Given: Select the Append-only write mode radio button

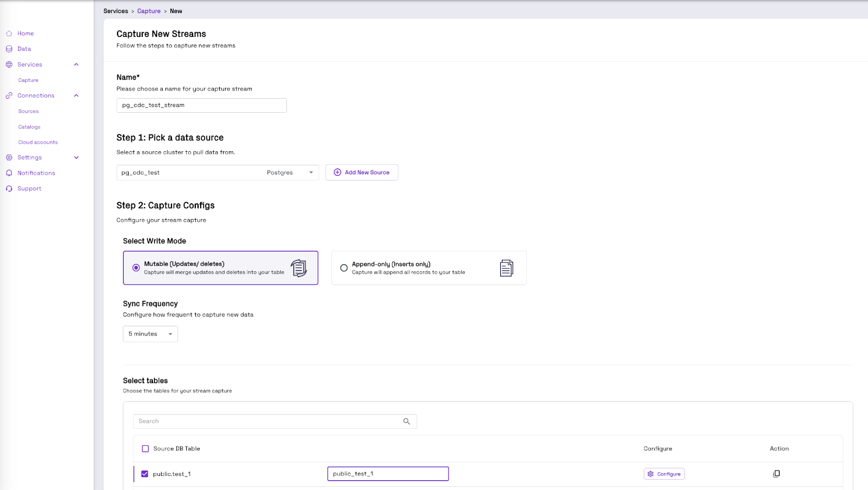Looking at the screenshot, I should [344, 268].
